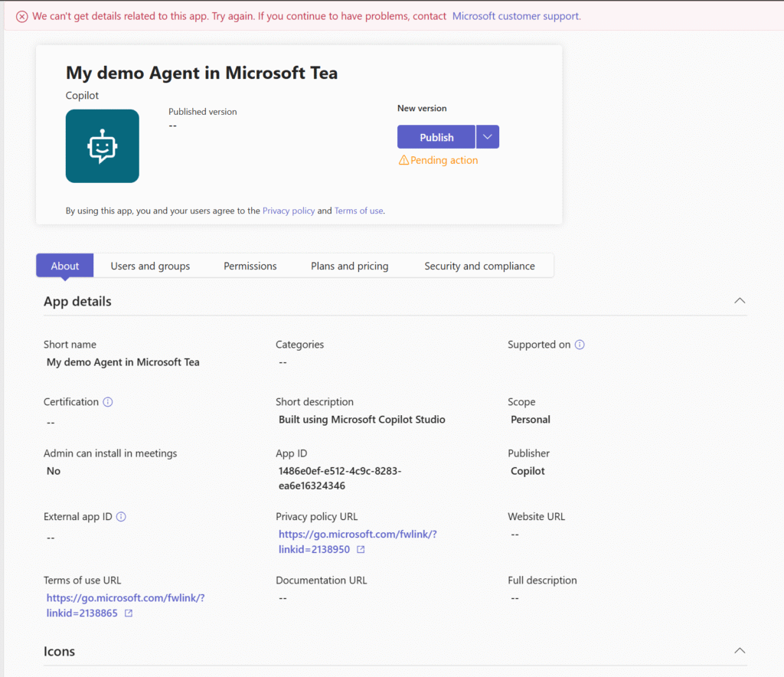Click the Scope value 'Personal'
Screen dimensions: 784x677
click(x=531, y=420)
